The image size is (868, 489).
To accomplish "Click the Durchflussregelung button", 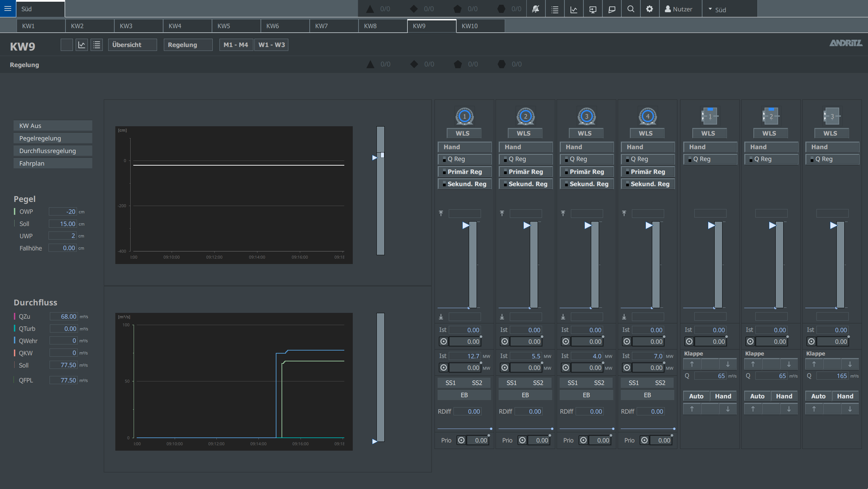I will pos(53,151).
